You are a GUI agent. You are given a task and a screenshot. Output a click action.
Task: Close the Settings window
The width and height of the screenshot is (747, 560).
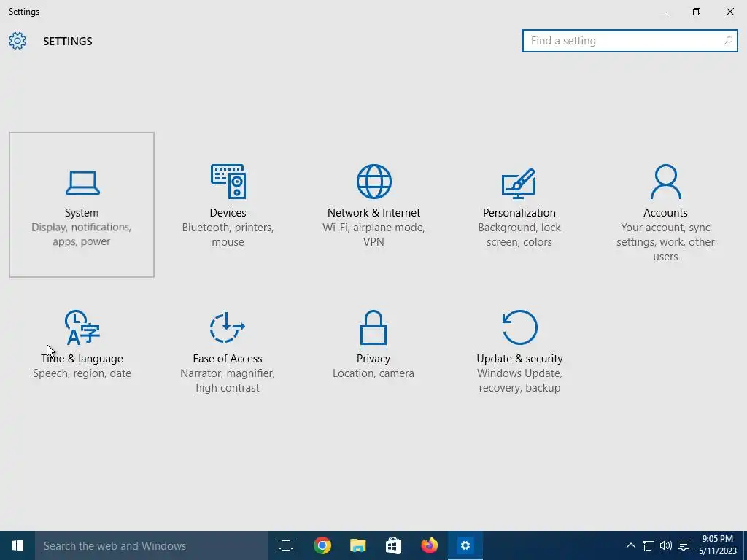[729, 12]
